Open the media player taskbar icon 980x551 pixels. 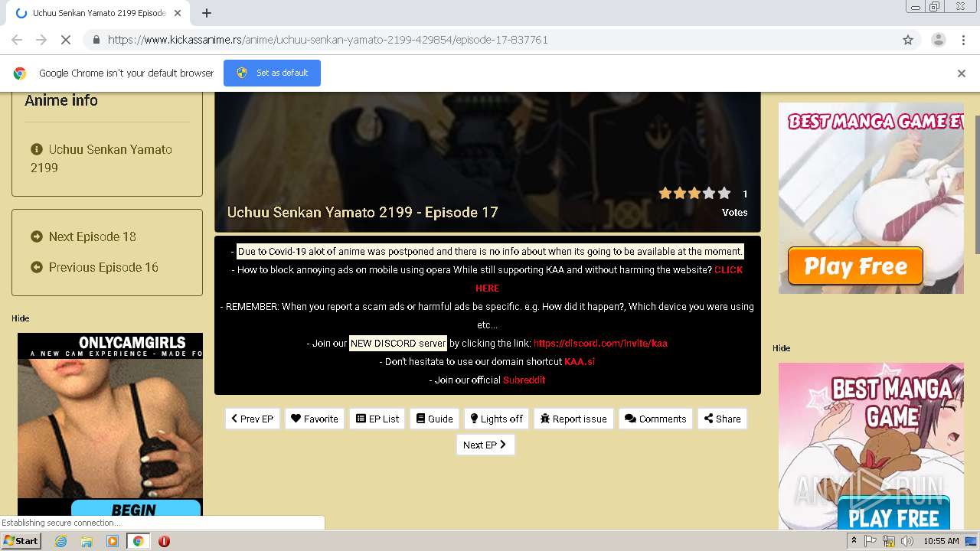pos(113,541)
